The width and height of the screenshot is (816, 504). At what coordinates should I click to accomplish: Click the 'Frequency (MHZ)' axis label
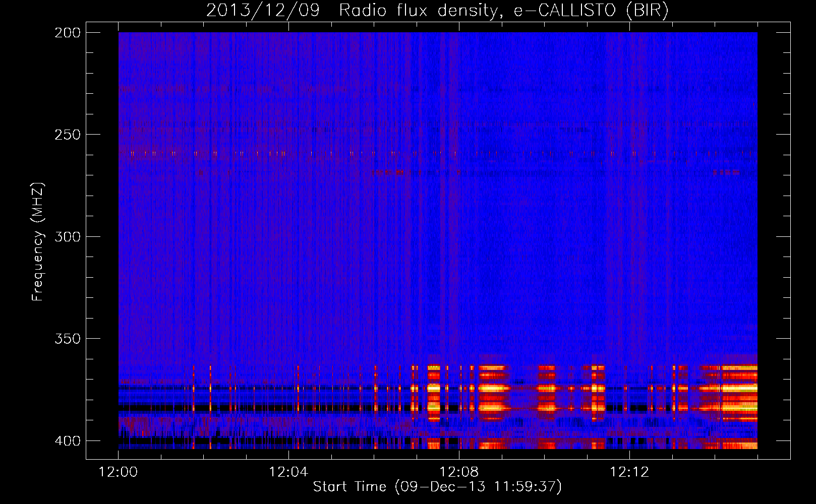click(38, 242)
